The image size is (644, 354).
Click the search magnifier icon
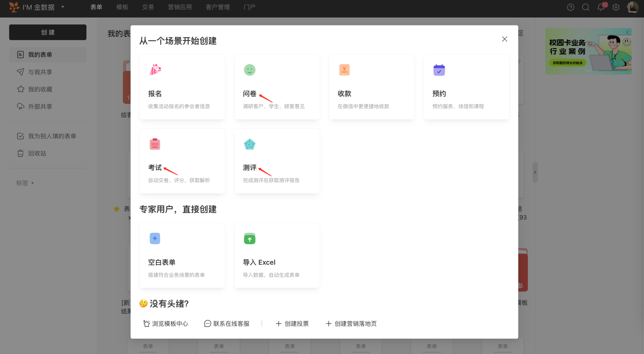coord(586,7)
